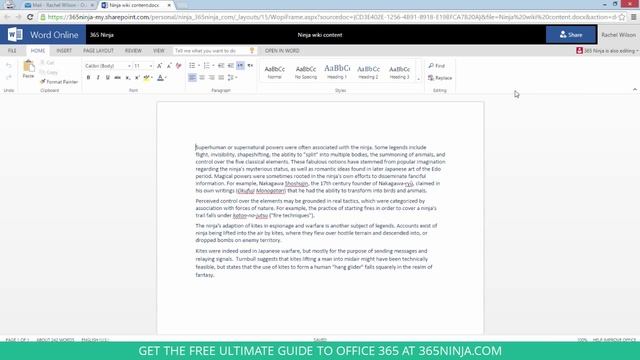Go back with browser back arrow
The width and height of the screenshot is (640, 360).
7,17
